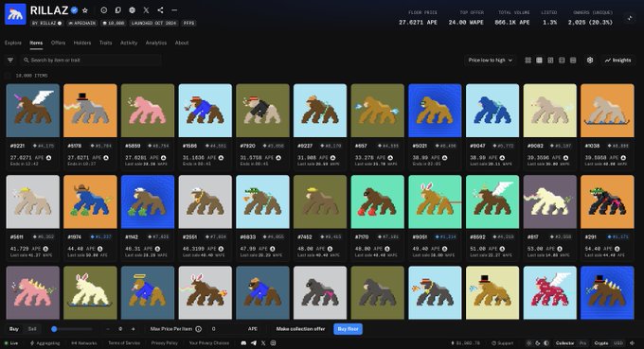644x349 pixels.
Task: Open Terms of Service link
Action: 124,342
